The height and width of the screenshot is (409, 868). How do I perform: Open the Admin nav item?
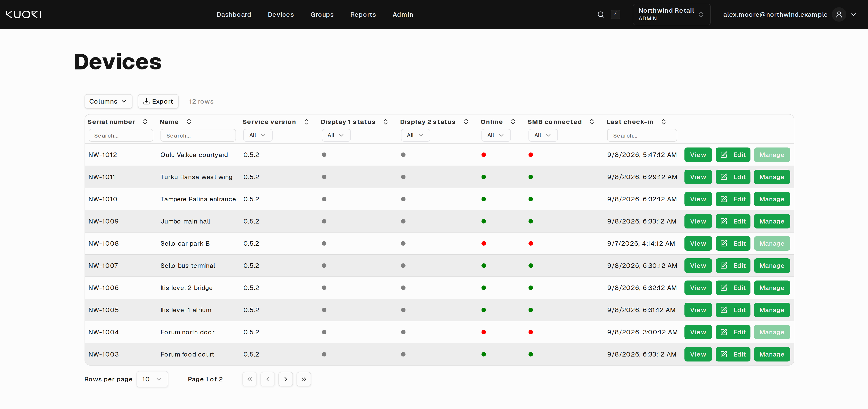[x=403, y=14]
